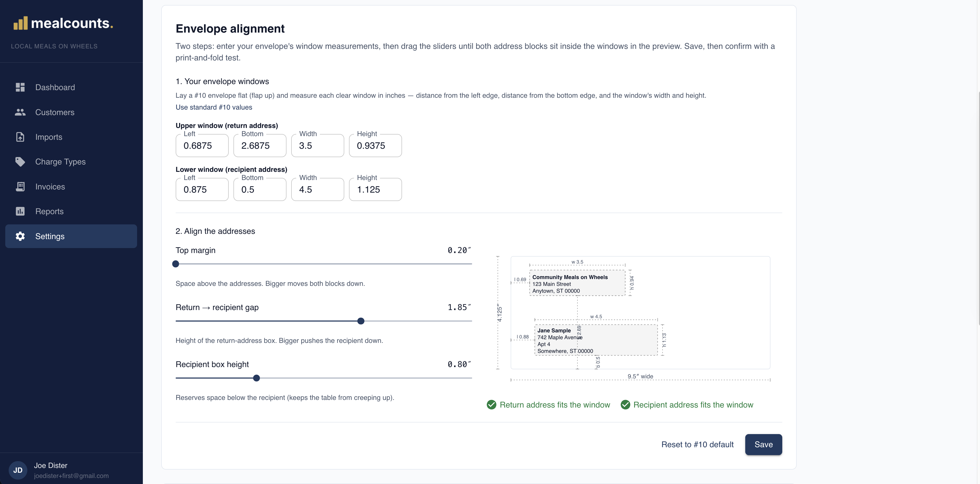Click the Customers people icon

pyautogui.click(x=20, y=112)
